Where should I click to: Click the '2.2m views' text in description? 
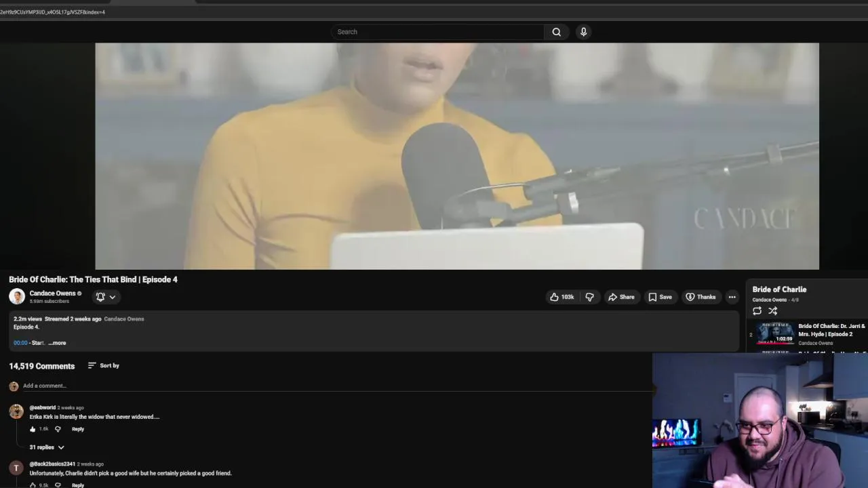click(x=28, y=319)
